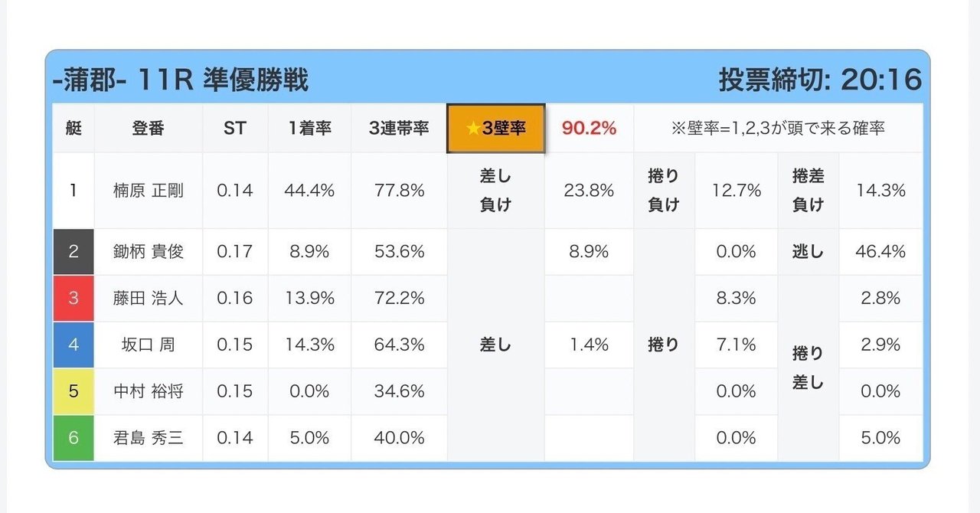Click the ST column header
Screen dimensions: 980x513
pyautogui.click(x=235, y=129)
